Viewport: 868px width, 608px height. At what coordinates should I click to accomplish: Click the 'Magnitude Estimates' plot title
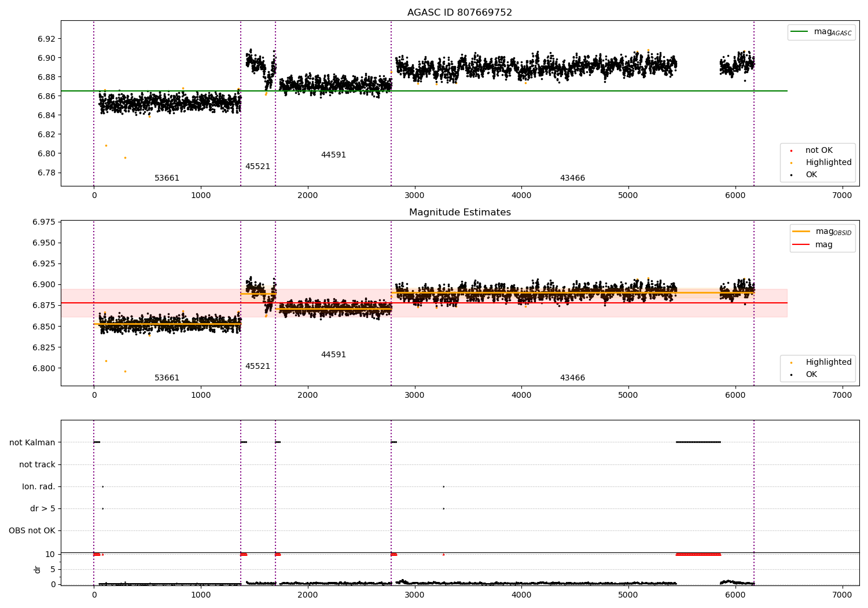click(x=459, y=213)
